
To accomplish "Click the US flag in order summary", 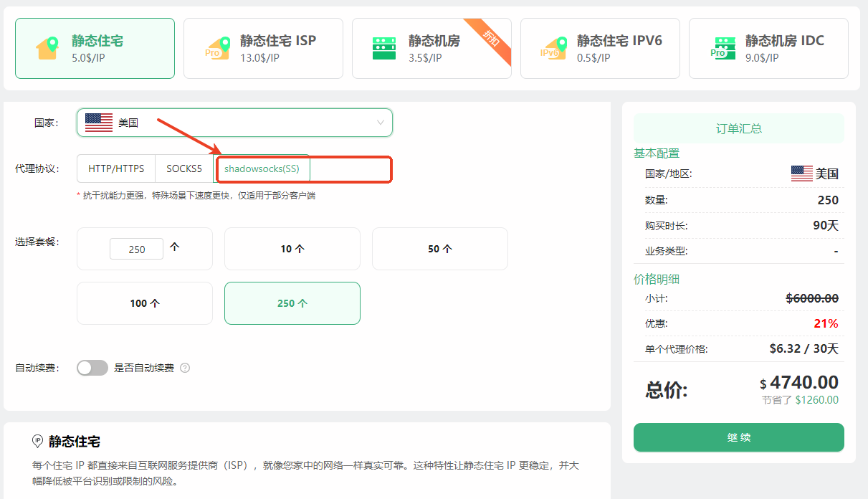I will [801, 174].
